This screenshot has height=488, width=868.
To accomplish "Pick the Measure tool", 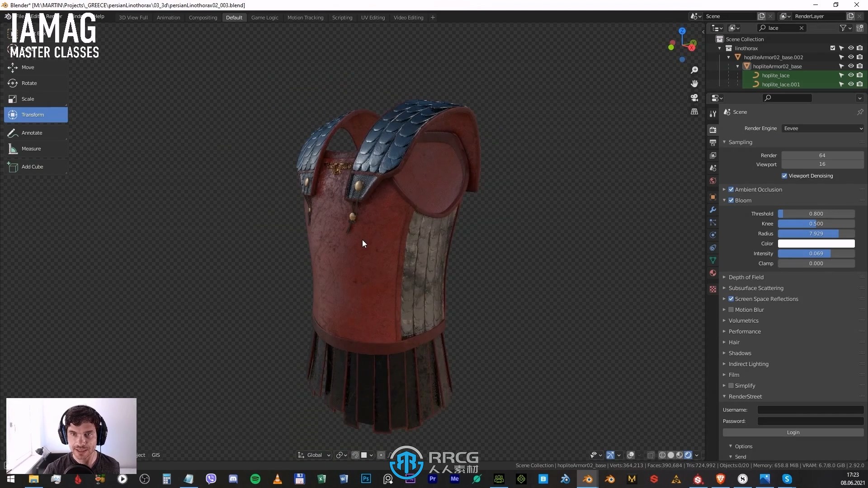I will (x=36, y=149).
